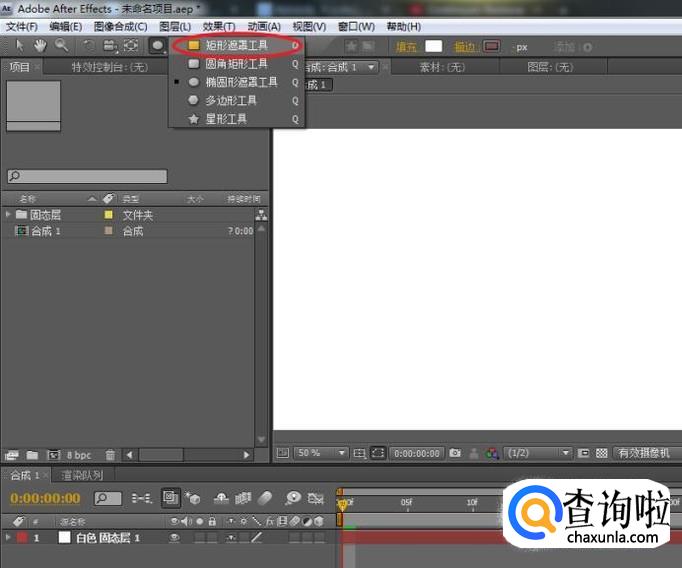The image size is (682, 568).
Task: Expand the 固态层 folder
Action: 9,215
